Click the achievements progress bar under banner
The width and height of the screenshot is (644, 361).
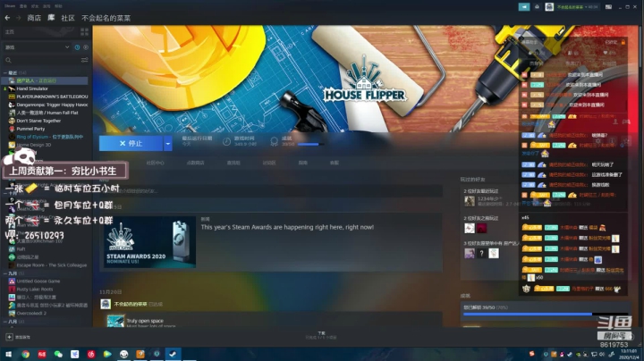pyautogui.click(x=310, y=144)
